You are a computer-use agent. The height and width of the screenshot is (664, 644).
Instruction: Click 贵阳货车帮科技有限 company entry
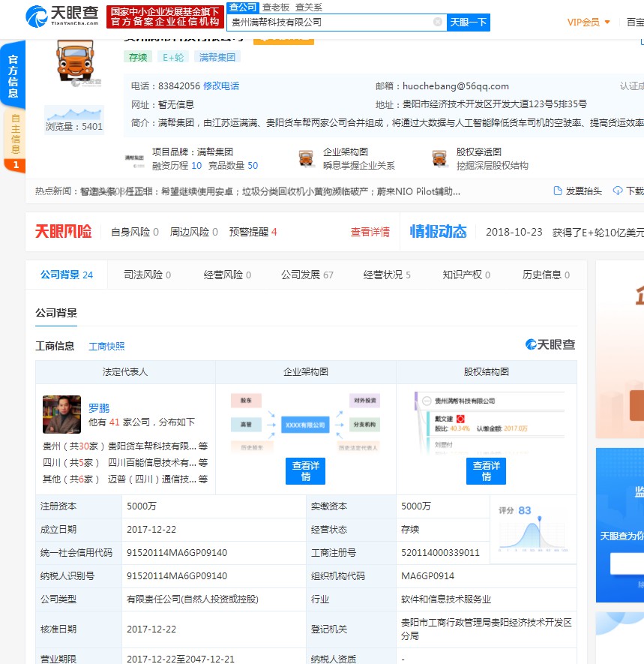tap(152, 446)
